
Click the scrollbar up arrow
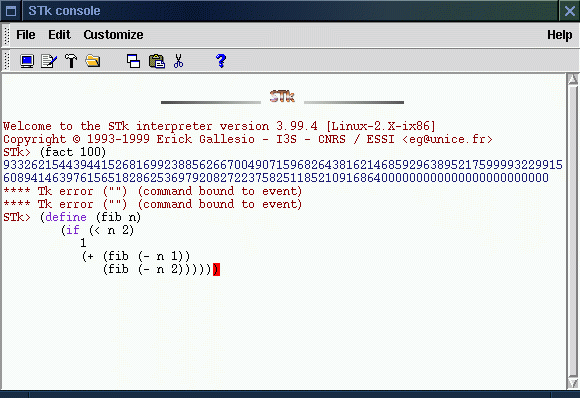(573, 79)
